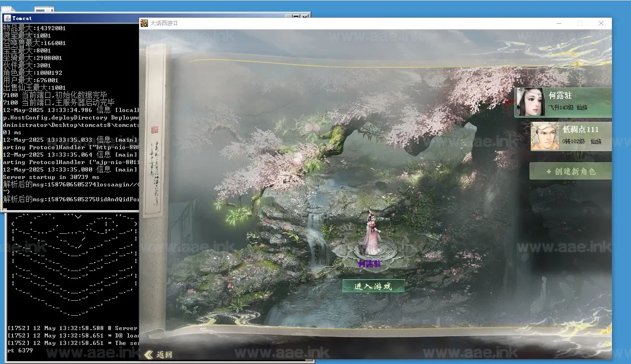Image resolution: width=631 pixels, height=364 pixels.
Task: Click the 物品最大:14392001 line in Tomcat
Action: click(34, 28)
